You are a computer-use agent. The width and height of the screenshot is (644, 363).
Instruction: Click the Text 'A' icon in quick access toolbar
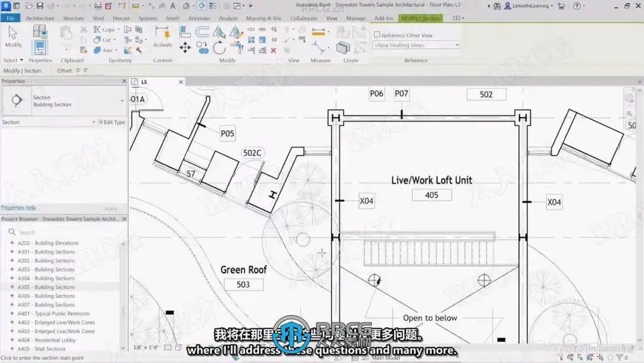(x=172, y=6)
